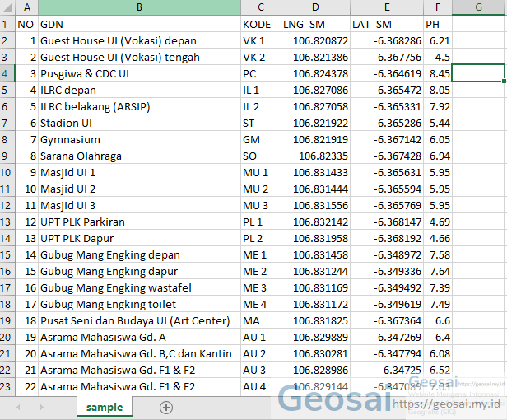This screenshot has width=507, height=420.
Task: Select column F header
Action: point(438,7)
